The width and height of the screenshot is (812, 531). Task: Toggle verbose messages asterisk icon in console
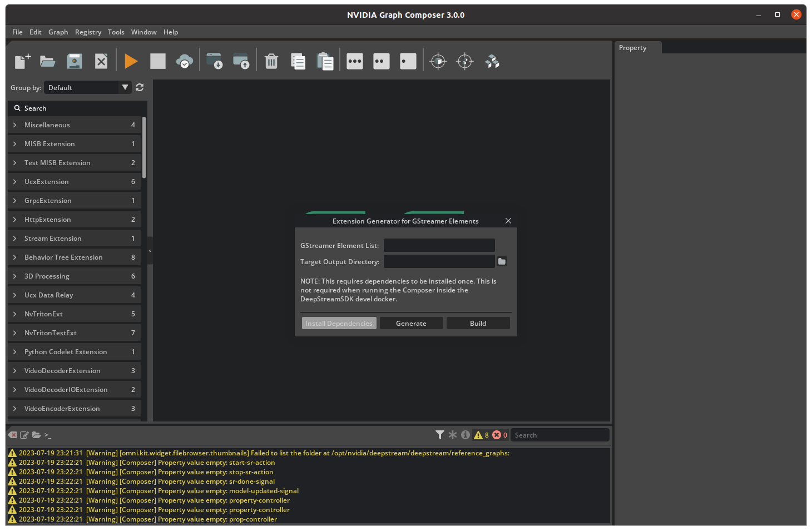tap(453, 435)
